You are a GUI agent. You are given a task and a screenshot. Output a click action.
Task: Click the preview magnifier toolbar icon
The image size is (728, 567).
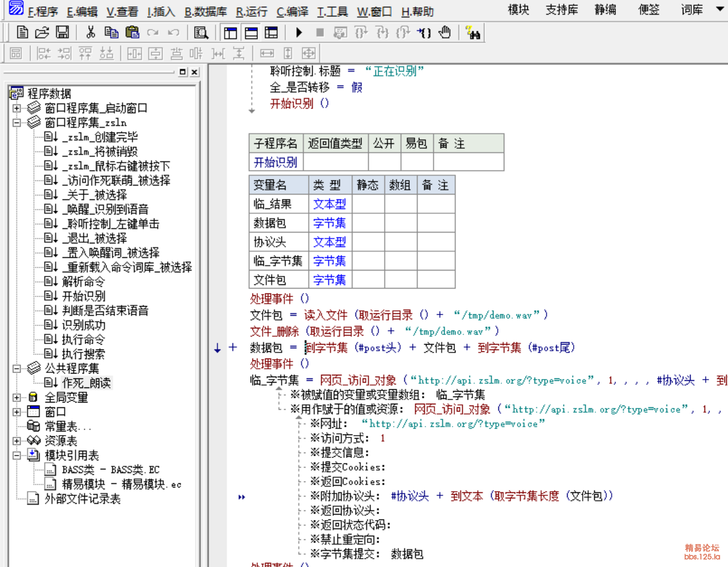(201, 33)
